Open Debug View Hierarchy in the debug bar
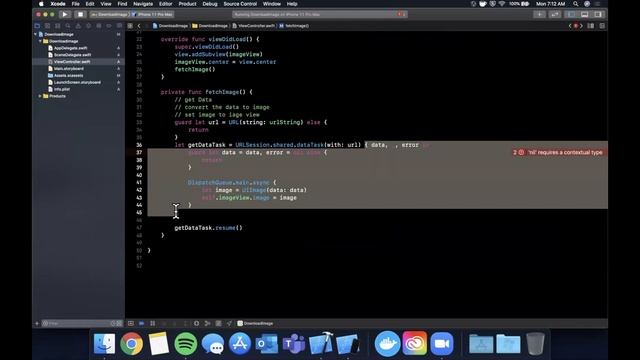Viewport: 640px width, 360px height. pyautogui.click(x=196, y=323)
